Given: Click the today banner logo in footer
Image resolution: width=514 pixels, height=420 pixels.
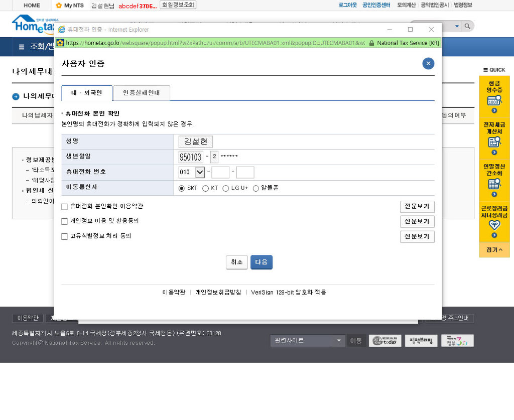Looking at the screenshot, I should point(385,341).
